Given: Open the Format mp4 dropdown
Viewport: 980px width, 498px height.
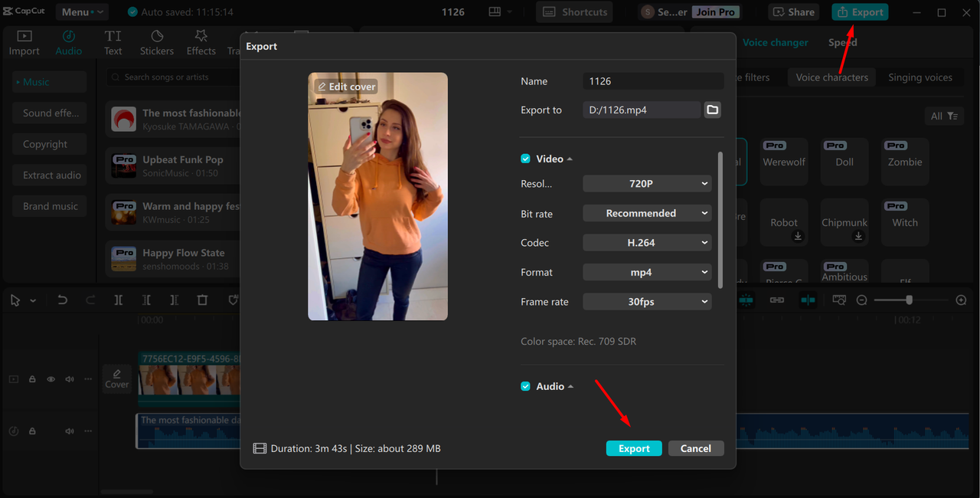Looking at the screenshot, I should (647, 272).
